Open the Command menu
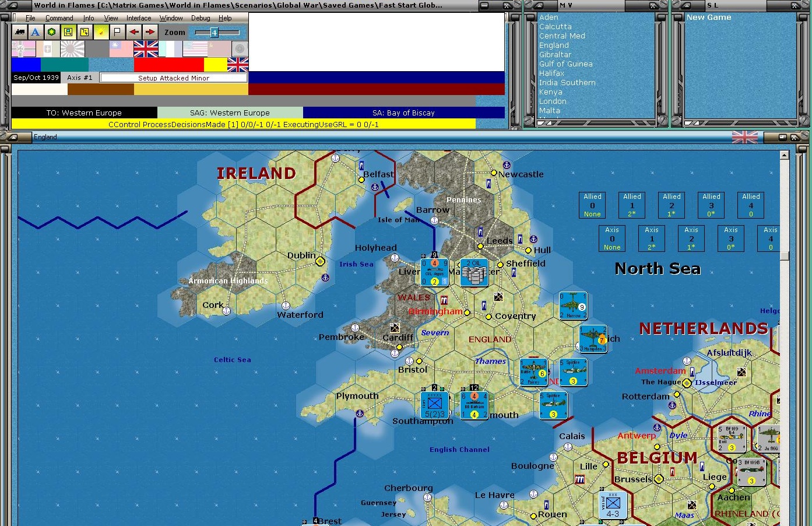812x526 pixels. [x=59, y=18]
